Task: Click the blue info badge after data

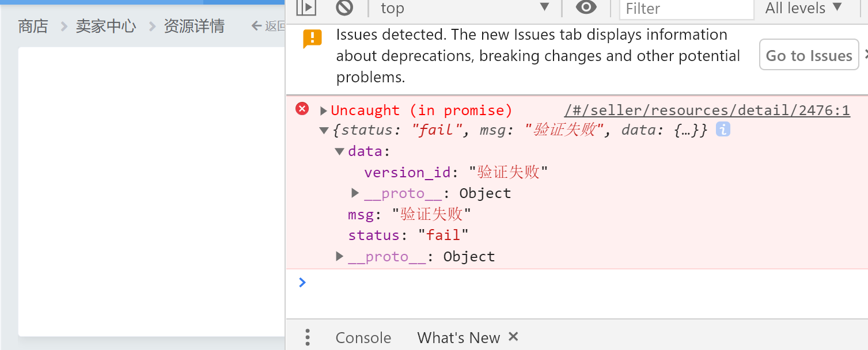Action: (x=723, y=130)
